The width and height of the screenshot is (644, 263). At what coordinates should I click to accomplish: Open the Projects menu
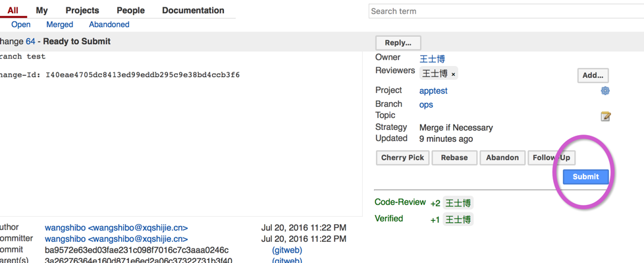(82, 11)
